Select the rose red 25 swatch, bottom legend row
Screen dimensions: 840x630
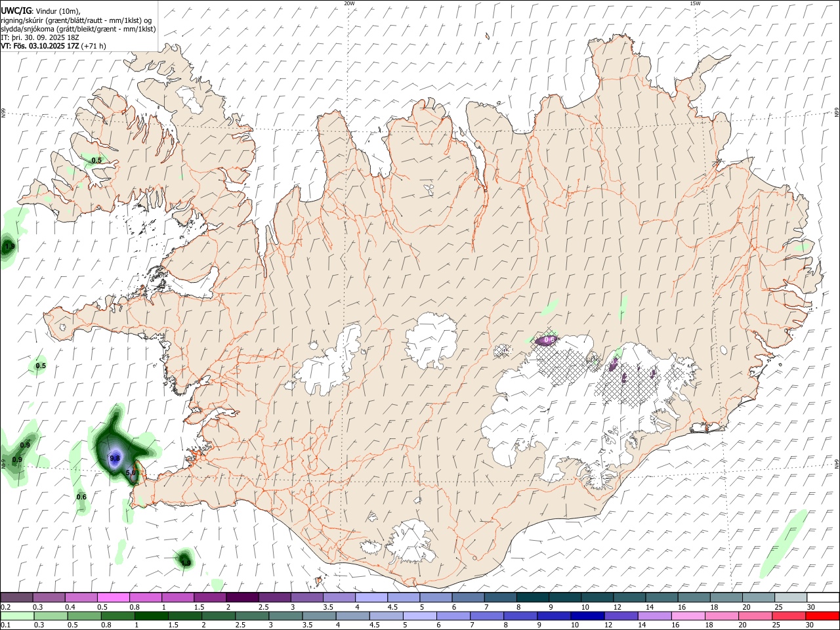[789, 616]
